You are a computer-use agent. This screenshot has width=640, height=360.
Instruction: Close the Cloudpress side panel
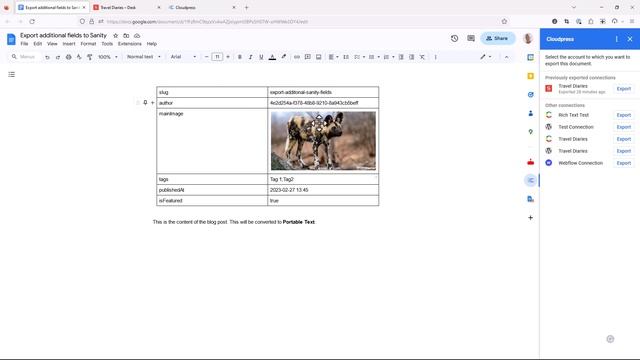point(630,39)
